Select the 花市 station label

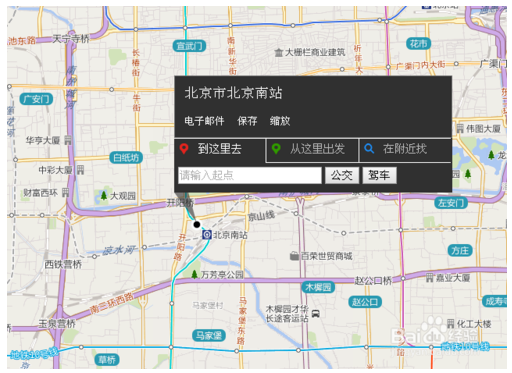[419, 44]
